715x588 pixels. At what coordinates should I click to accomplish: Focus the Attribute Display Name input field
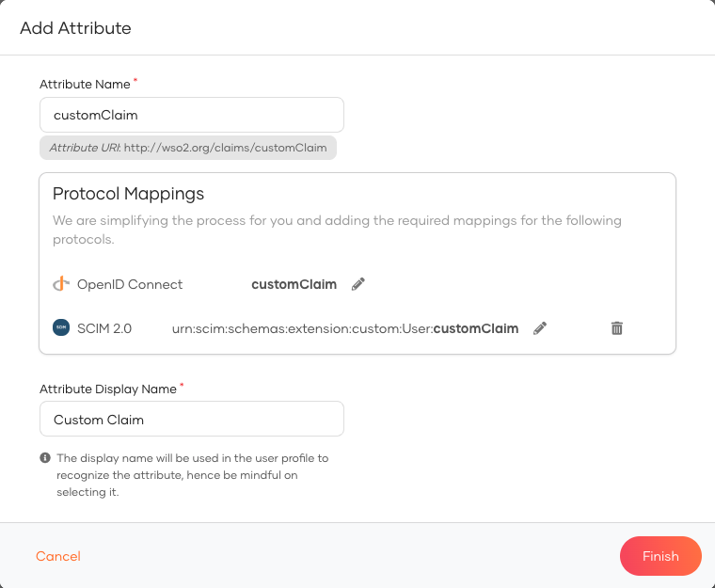pos(192,420)
